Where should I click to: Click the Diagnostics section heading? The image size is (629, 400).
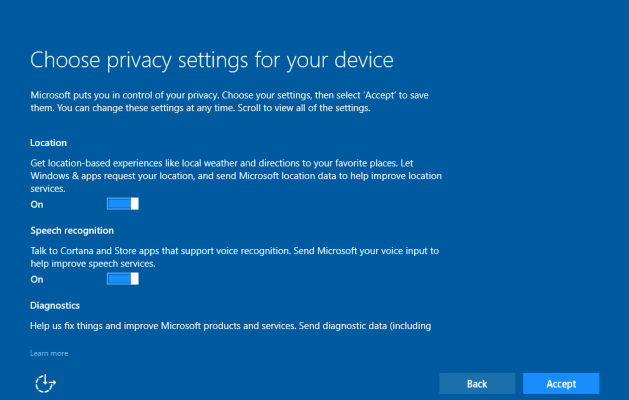55,306
